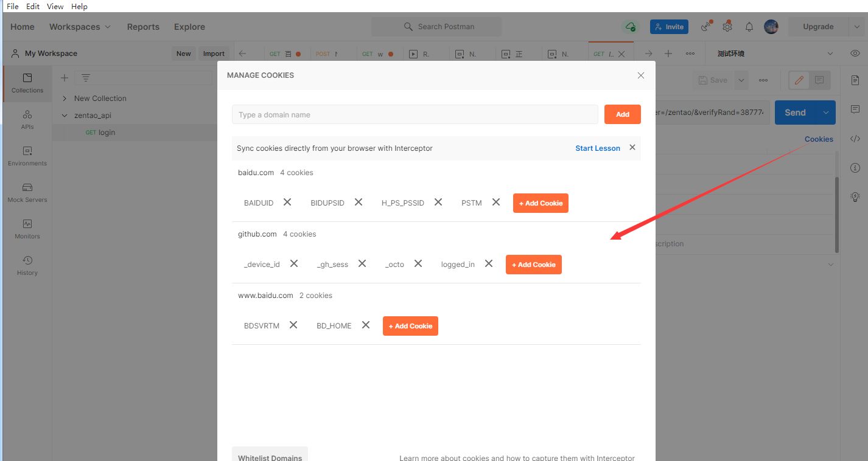This screenshot has height=461, width=868.
Task: Click the domain name input field
Action: click(415, 114)
